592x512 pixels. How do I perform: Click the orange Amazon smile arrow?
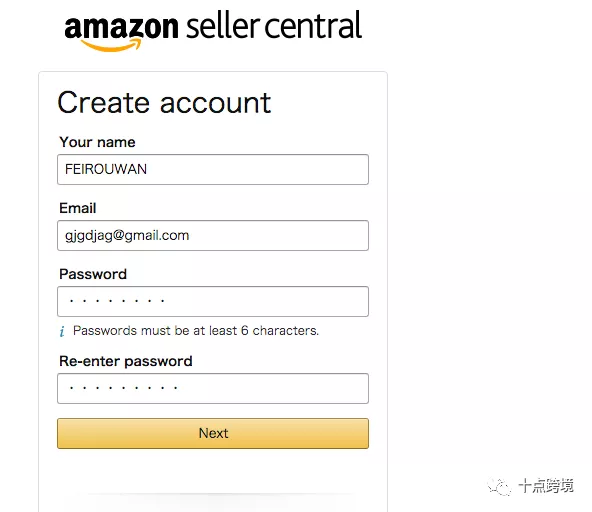point(111,45)
